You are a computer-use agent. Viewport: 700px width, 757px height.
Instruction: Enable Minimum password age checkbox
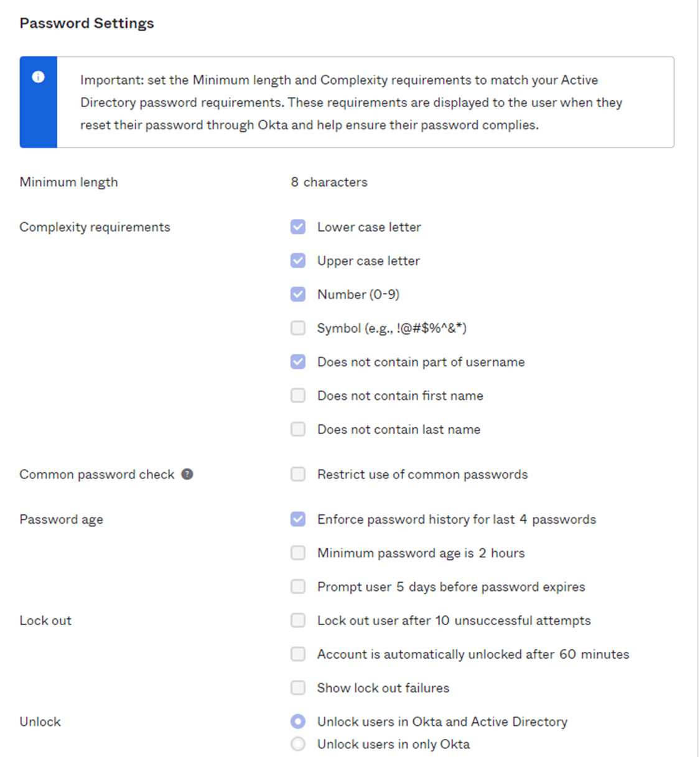click(x=298, y=553)
